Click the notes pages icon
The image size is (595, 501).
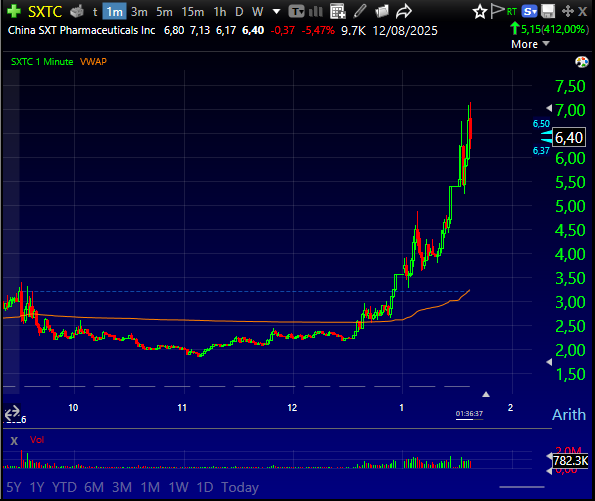382,11
